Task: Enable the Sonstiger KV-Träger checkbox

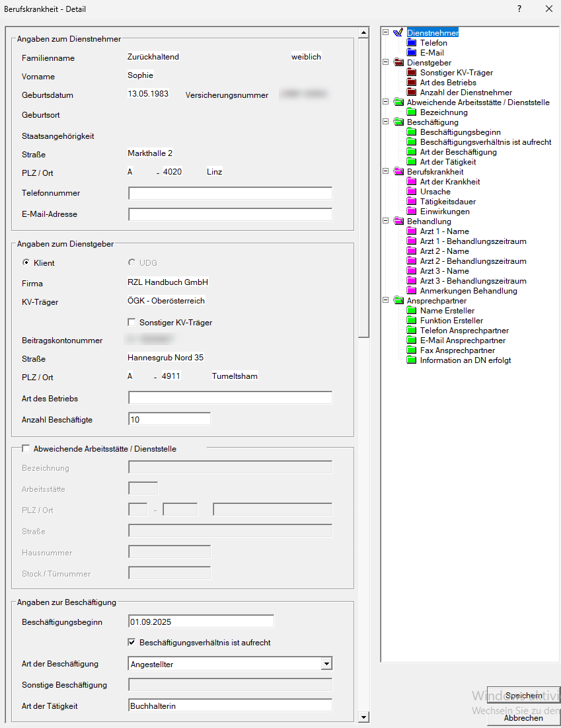Action: click(131, 323)
